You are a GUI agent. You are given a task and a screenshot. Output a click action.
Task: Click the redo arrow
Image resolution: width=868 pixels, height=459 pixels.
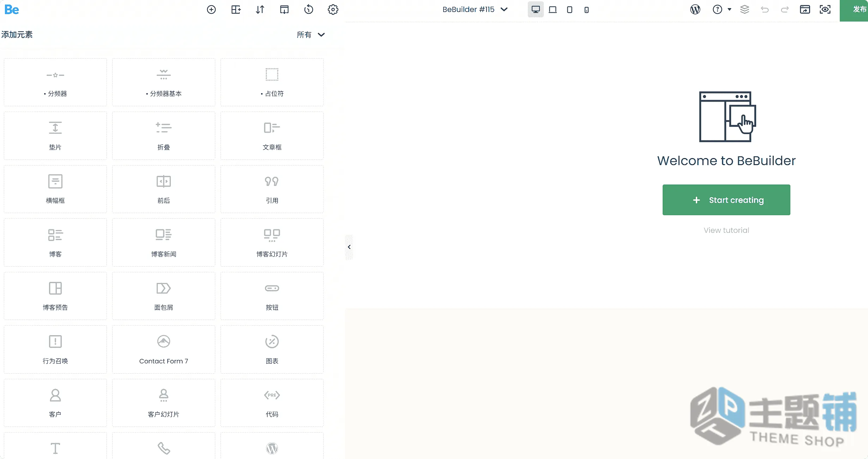coord(785,10)
